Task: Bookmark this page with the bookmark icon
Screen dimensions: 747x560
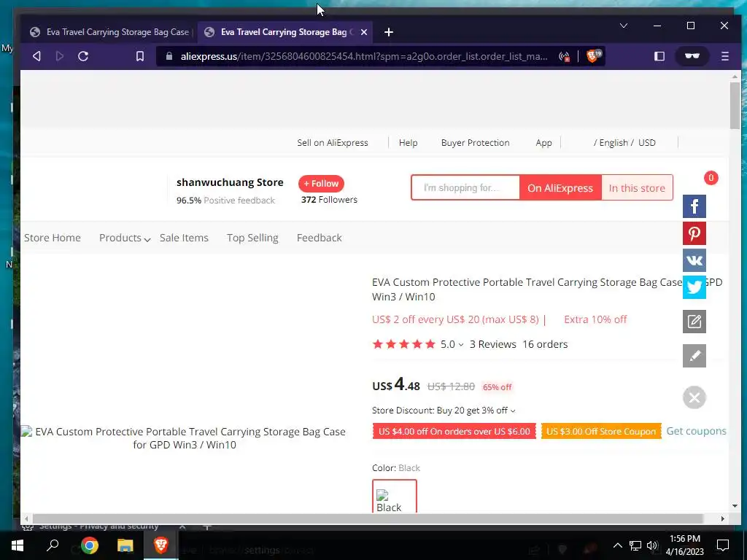Action: click(140, 56)
